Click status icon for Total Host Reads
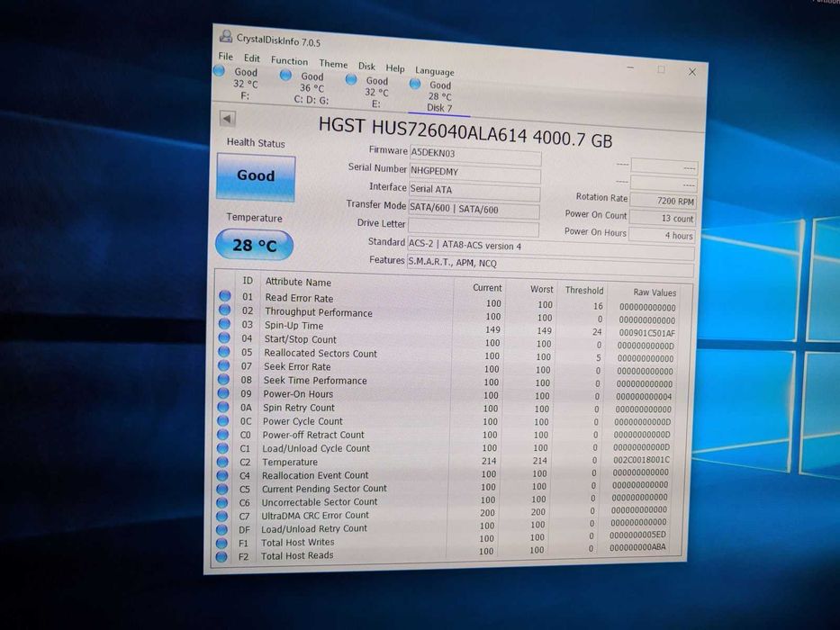This screenshot has width=840, height=630. pyautogui.click(x=221, y=556)
